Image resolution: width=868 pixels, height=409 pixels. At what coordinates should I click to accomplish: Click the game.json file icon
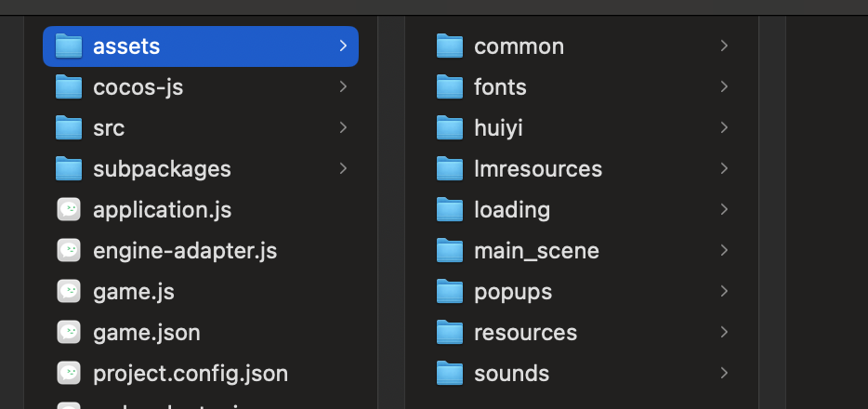pos(69,332)
